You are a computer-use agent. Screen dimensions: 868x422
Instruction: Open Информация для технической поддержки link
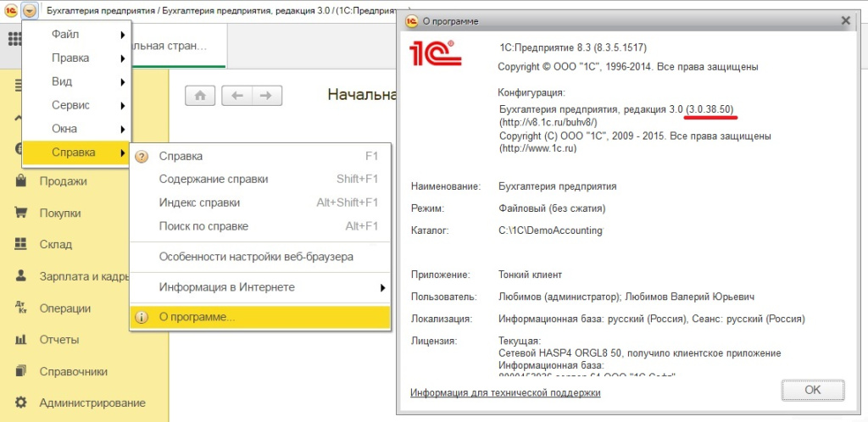pyautogui.click(x=505, y=392)
